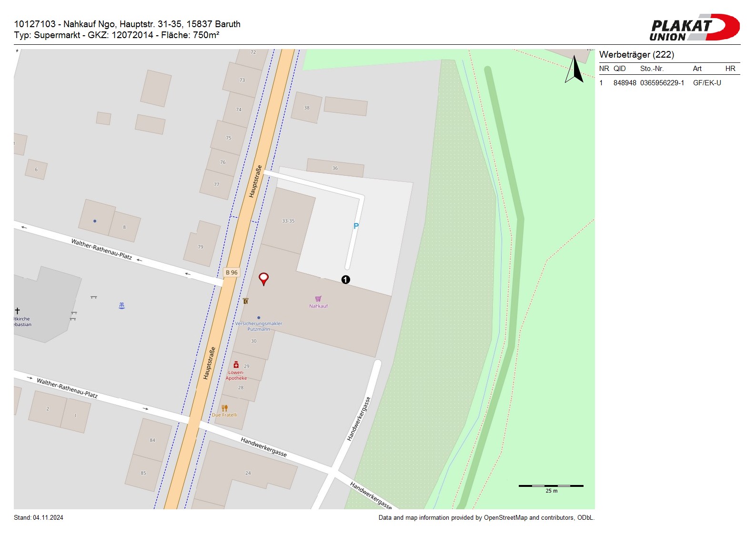Click the north arrow compass indicator
Viewport: 756px width, 535px height.
575,70
